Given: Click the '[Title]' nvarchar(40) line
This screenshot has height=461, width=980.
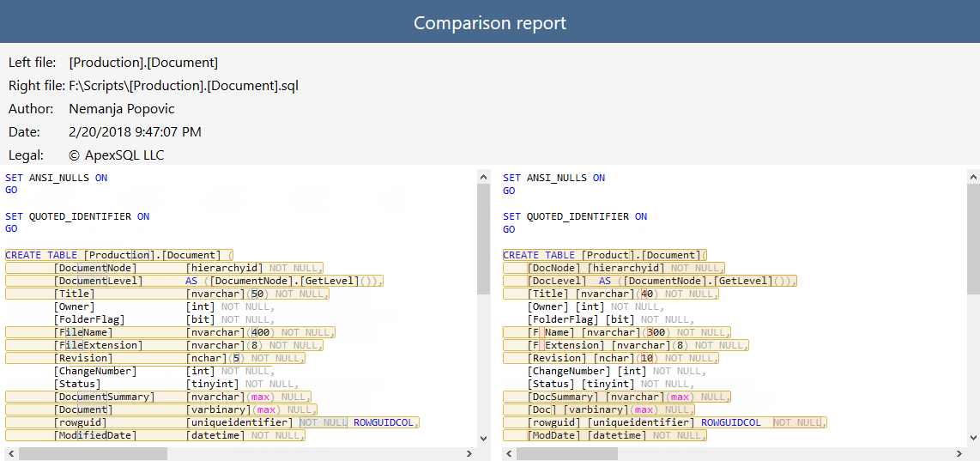Looking at the screenshot, I should coord(611,294).
